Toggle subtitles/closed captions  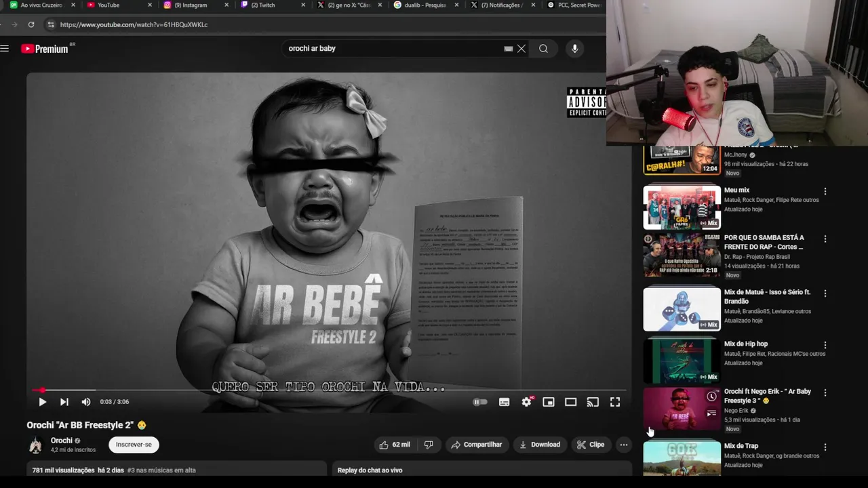504,402
